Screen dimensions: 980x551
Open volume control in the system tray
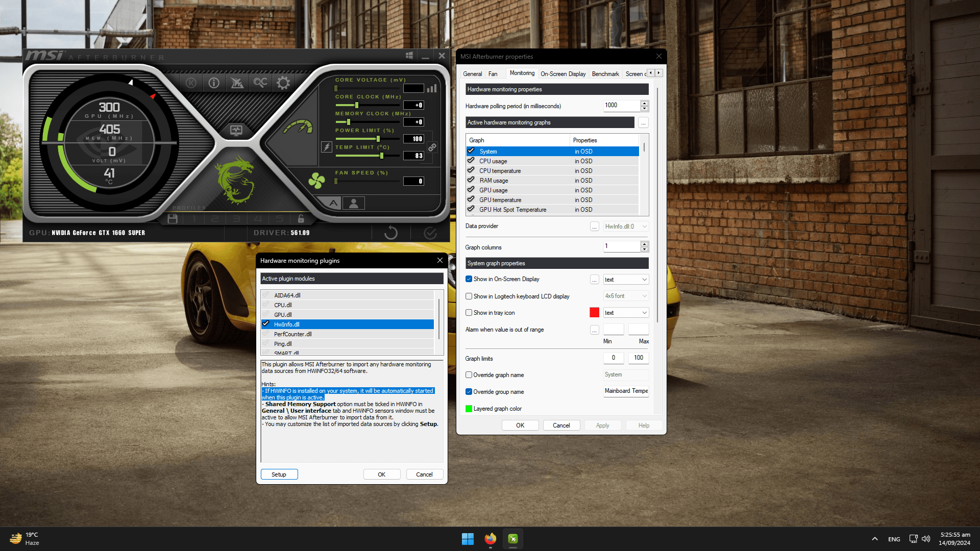[x=926, y=539]
